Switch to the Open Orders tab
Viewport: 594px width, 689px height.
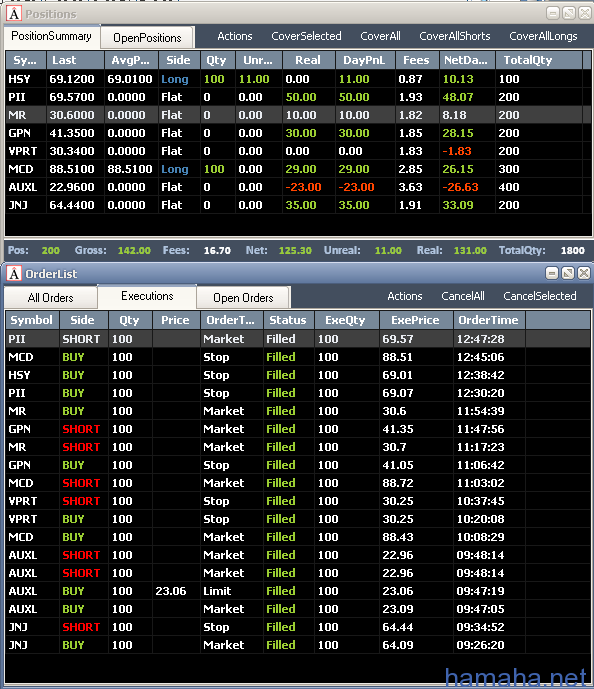point(243,298)
